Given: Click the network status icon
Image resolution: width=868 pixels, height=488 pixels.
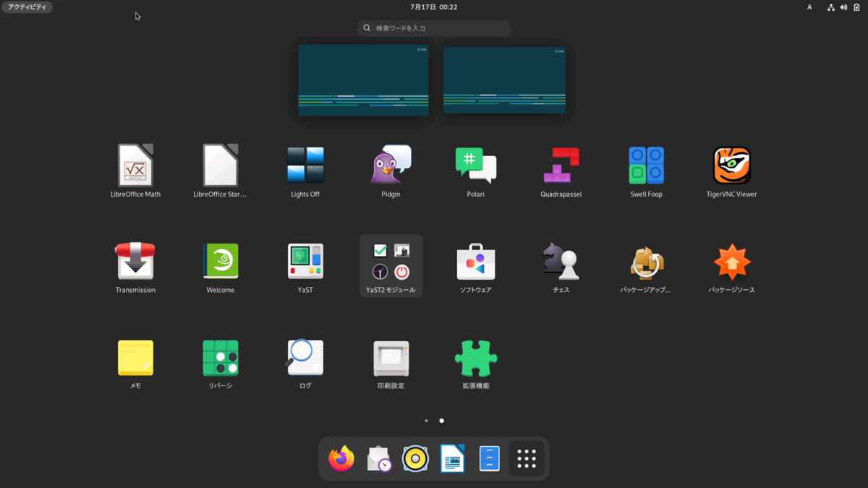Looking at the screenshot, I should (831, 7).
